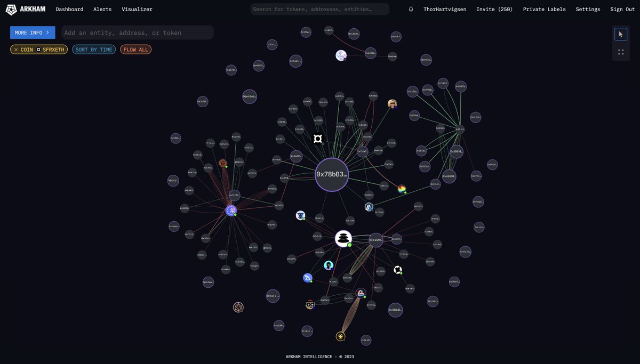
Task: Click the purple swirl avatar node
Action: (x=231, y=211)
